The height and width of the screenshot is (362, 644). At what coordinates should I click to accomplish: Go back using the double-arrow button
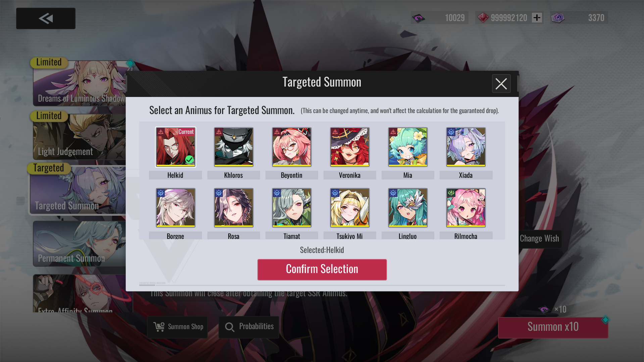tap(46, 18)
